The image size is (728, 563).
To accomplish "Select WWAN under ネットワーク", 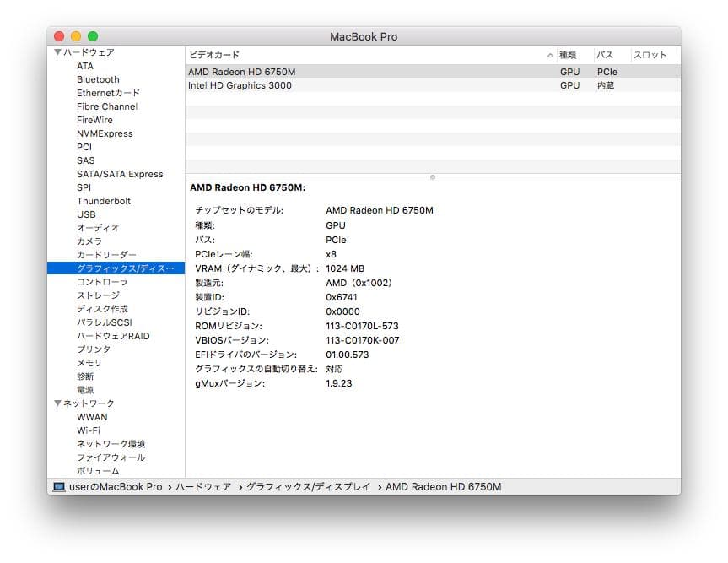I will tap(92, 417).
